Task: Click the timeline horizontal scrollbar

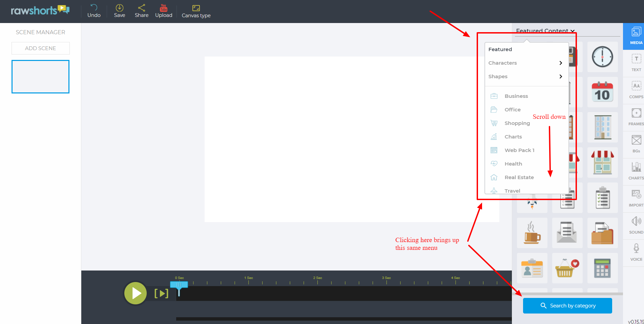Action: tap(344, 319)
